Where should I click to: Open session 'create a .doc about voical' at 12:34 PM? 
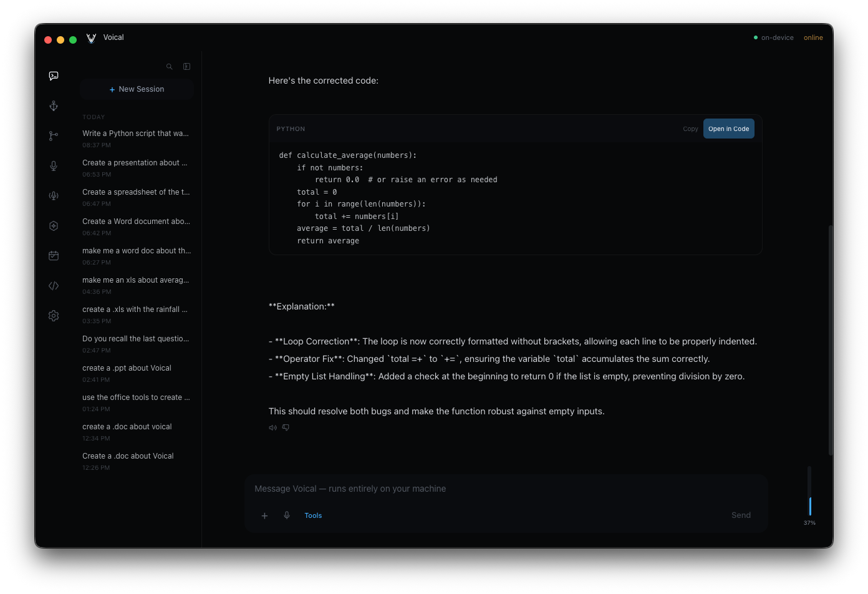[x=137, y=432]
